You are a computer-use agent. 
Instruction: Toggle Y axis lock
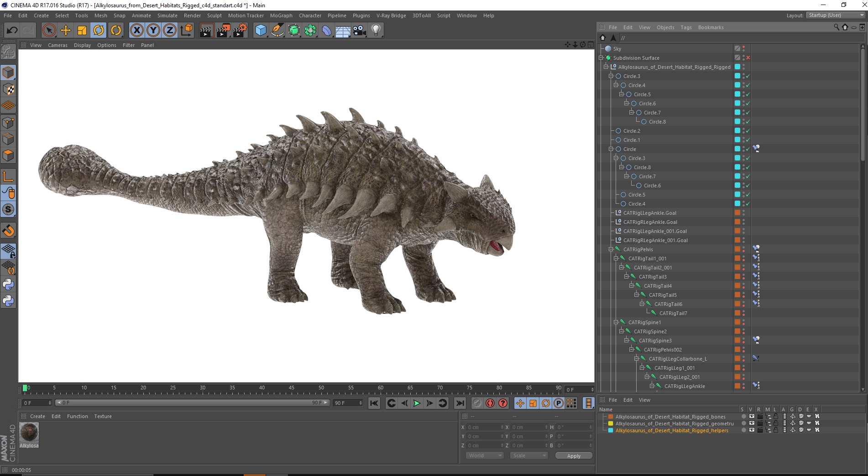click(x=153, y=31)
